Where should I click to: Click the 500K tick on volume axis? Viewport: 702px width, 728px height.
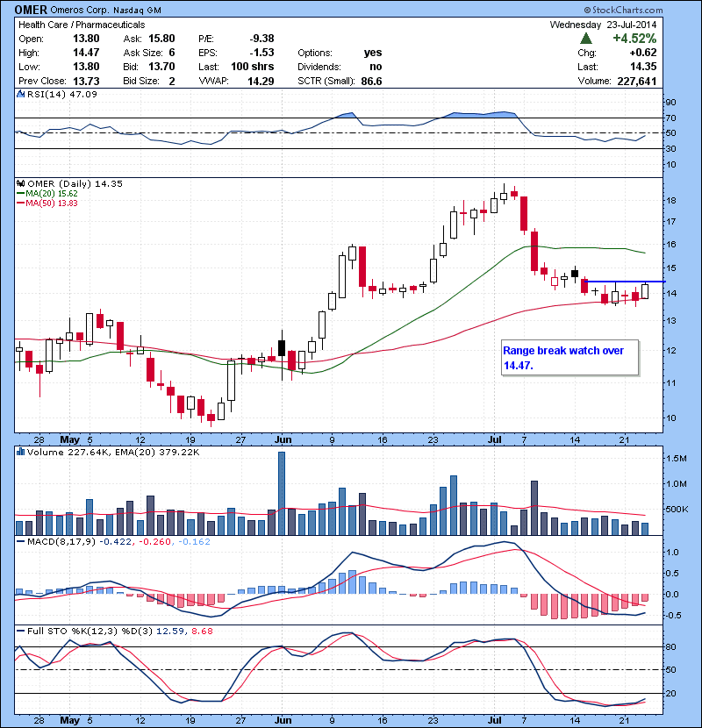coord(677,509)
